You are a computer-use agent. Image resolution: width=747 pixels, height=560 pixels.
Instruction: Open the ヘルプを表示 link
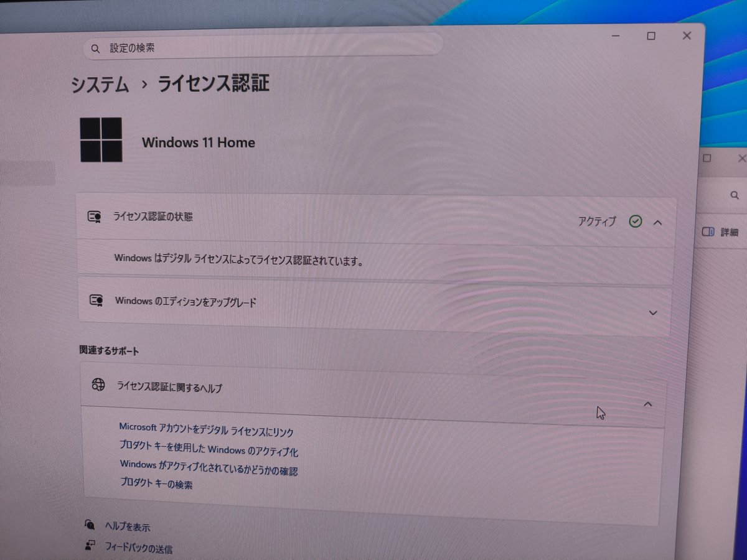[x=127, y=527]
